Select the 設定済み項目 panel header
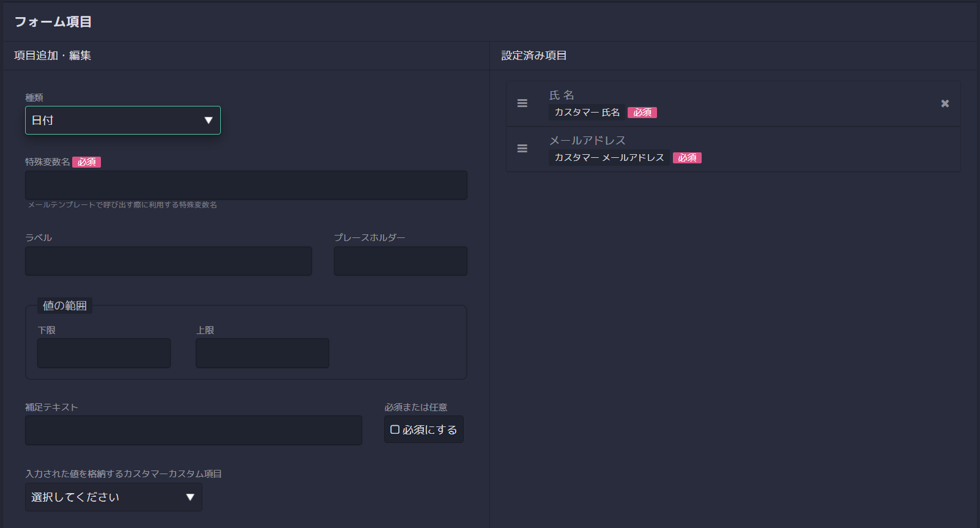Screen dimensions: 980x528 click(x=533, y=56)
